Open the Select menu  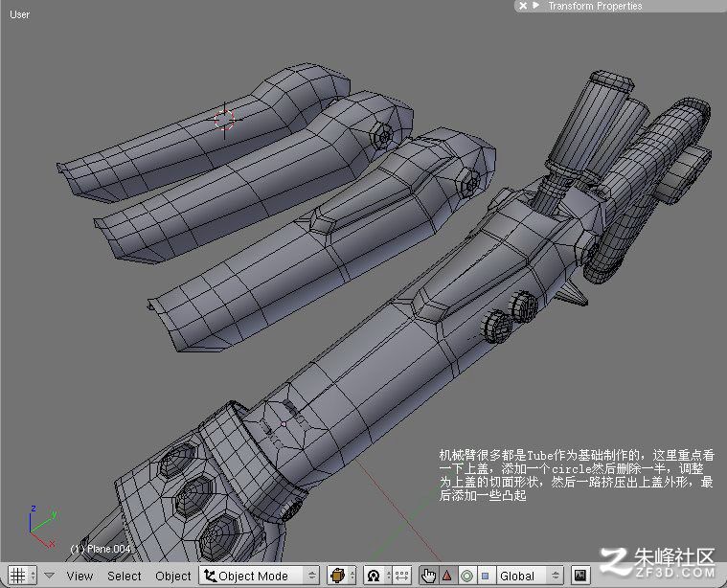(x=125, y=576)
